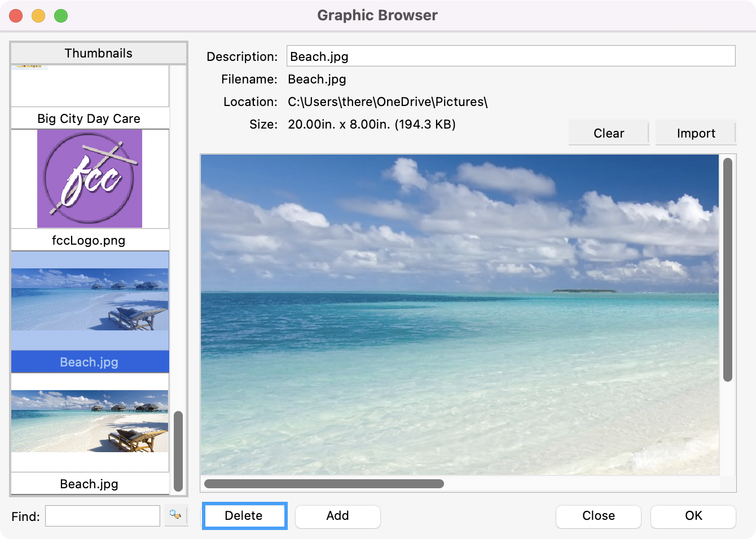This screenshot has height=539, width=756.
Task: Click the Add button
Action: [x=337, y=516]
